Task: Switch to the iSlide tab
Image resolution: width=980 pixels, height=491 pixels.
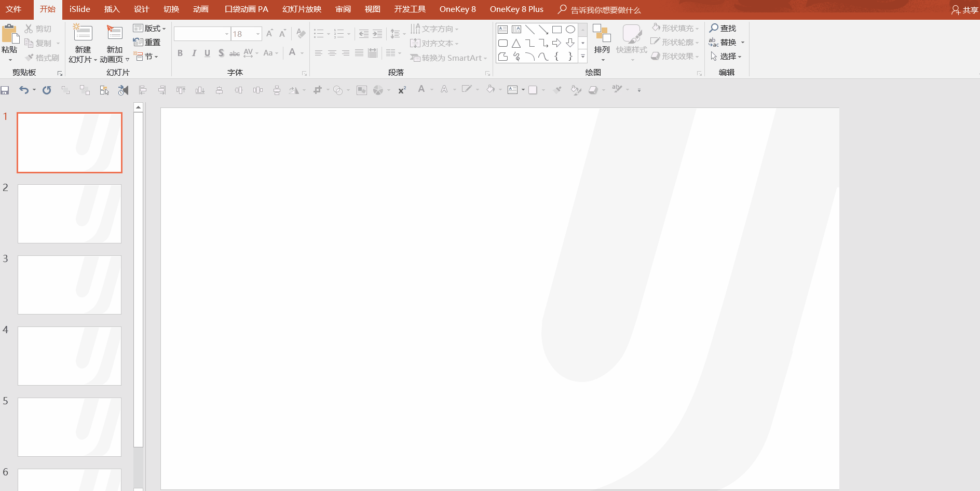Action: click(80, 9)
